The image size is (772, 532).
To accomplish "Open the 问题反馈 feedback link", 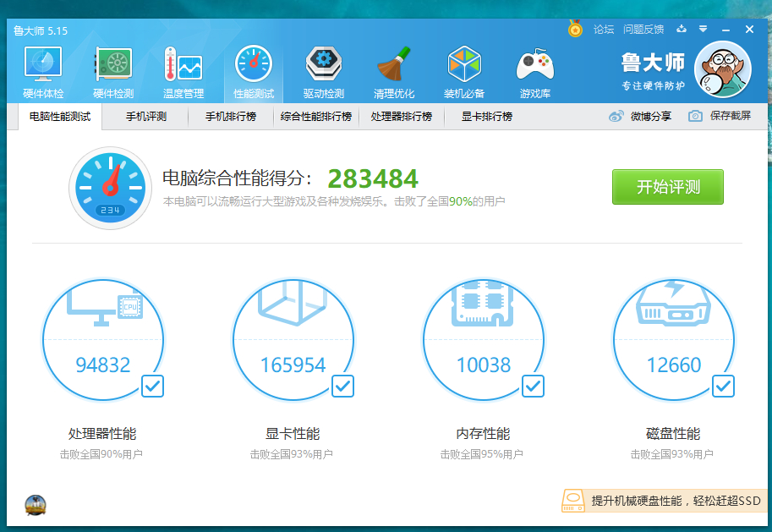I will click(643, 30).
